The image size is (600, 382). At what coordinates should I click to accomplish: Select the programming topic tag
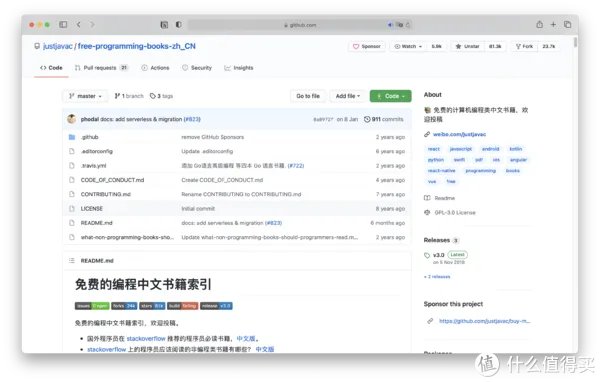[x=481, y=171]
